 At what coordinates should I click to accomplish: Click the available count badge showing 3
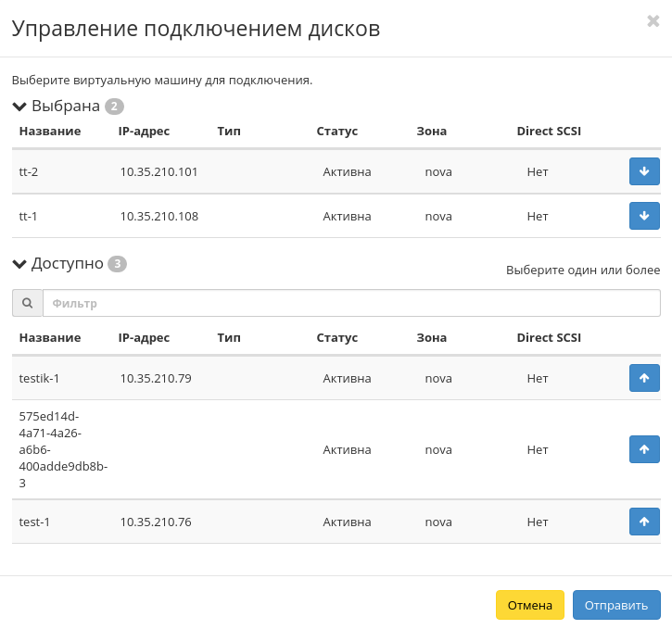117,264
